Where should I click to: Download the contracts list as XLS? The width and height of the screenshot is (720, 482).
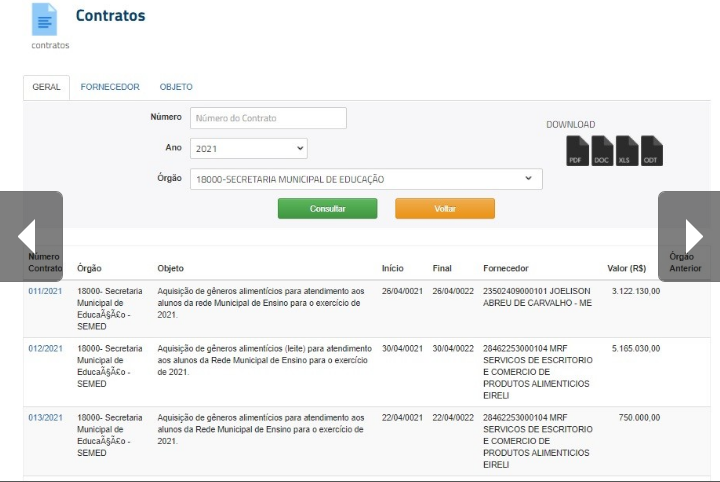point(627,151)
